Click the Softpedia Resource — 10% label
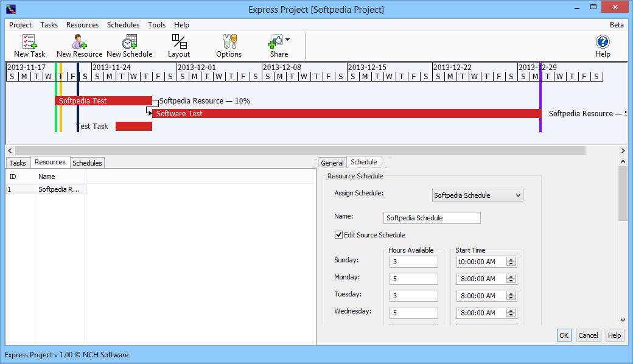 [205, 101]
